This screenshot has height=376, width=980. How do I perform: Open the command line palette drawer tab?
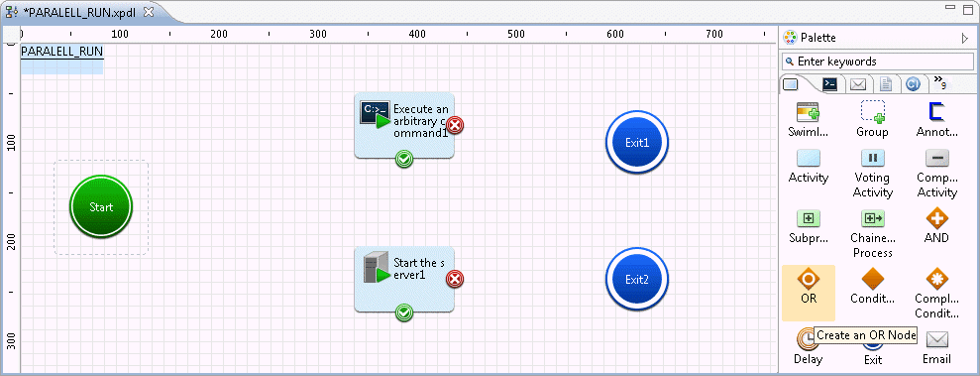(x=830, y=84)
